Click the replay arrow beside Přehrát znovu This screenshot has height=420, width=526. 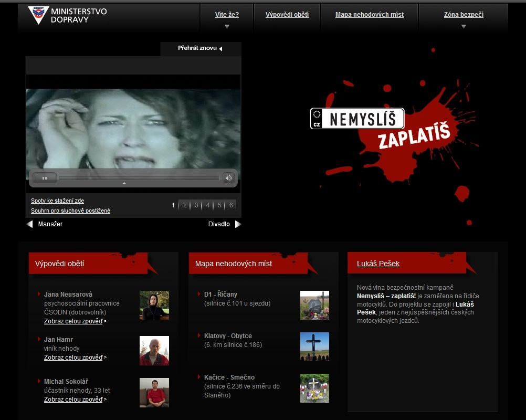click(220, 49)
